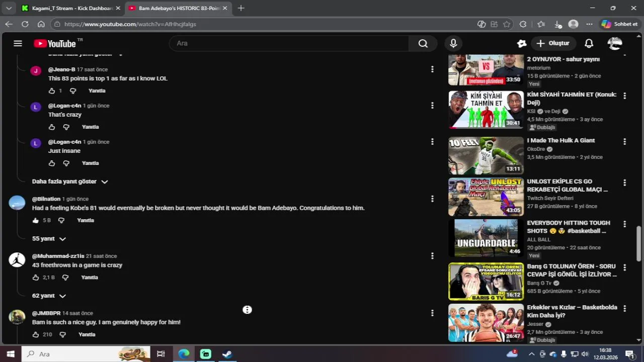Go back with browser back arrow
The width and height of the screenshot is (644, 362).
point(9,24)
